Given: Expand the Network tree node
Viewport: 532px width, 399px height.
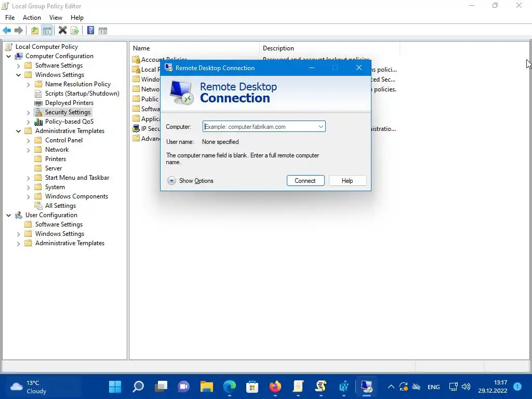Looking at the screenshot, I should (29, 150).
